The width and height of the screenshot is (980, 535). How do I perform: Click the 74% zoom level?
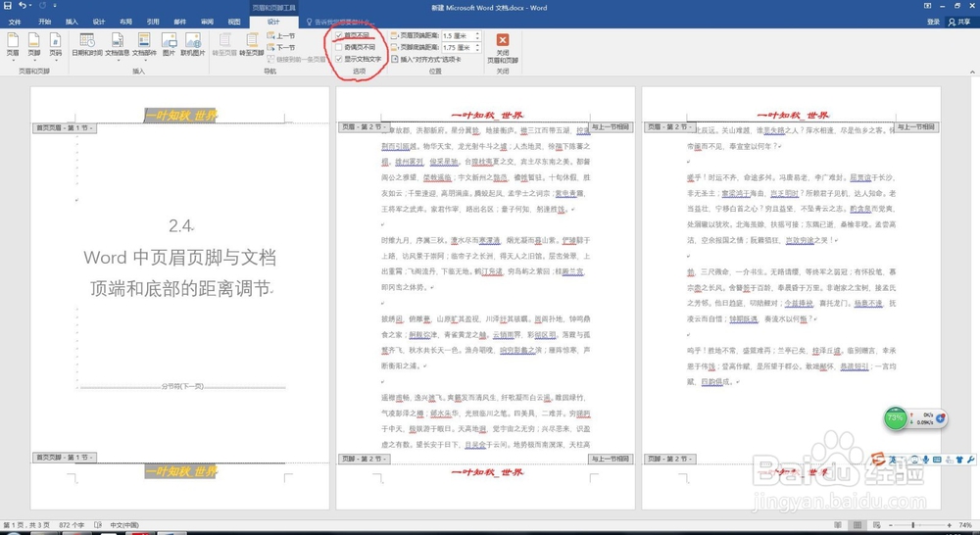965,525
